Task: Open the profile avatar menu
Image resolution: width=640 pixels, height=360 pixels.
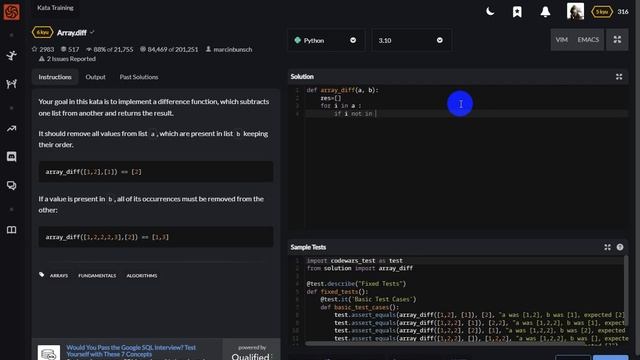Action: (x=575, y=11)
